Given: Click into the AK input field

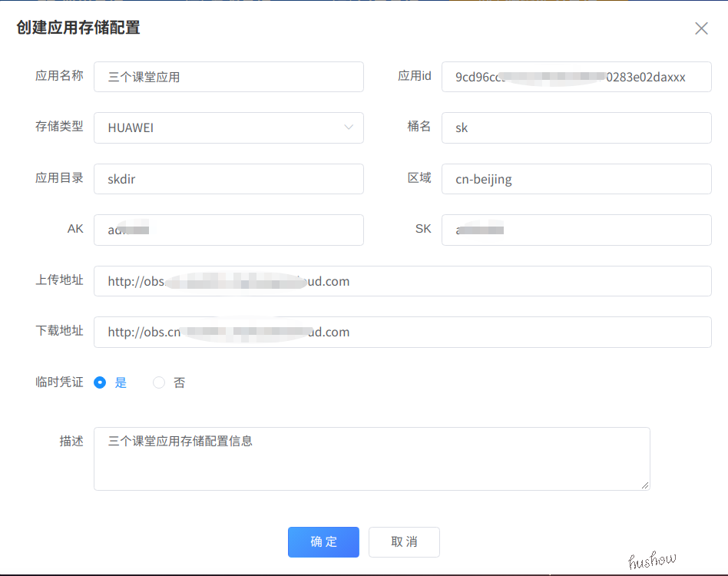Looking at the screenshot, I should click(x=228, y=230).
